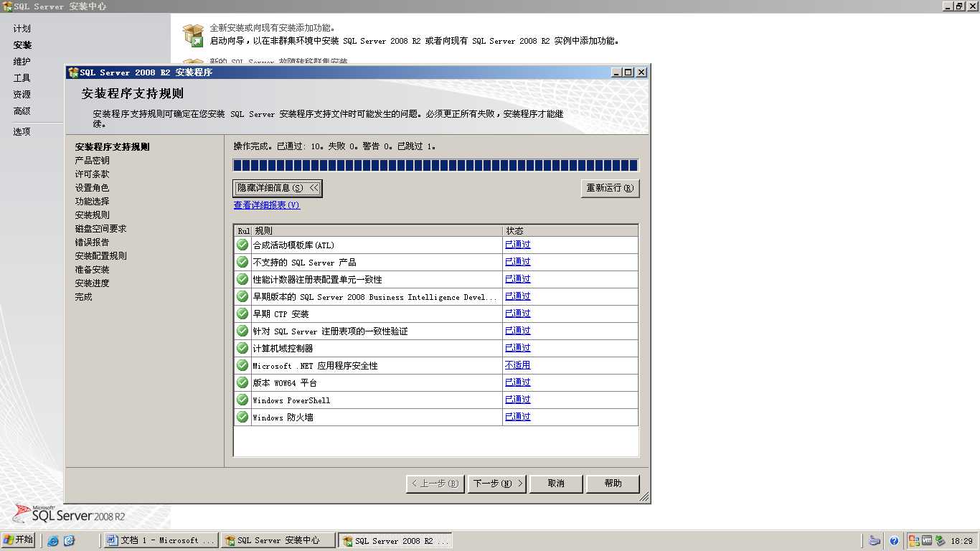Open 已通过 link for Windows 防火墙
Image resolution: width=980 pixels, height=551 pixels.
(518, 417)
